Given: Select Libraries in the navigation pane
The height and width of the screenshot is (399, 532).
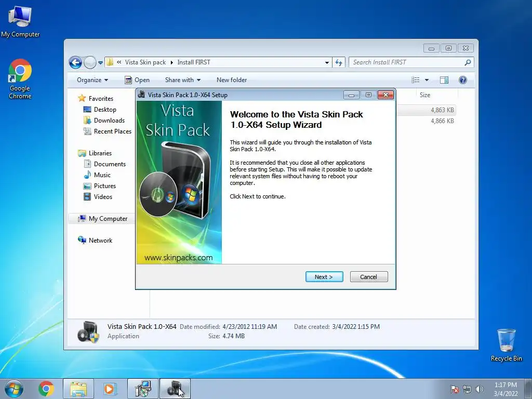Looking at the screenshot, I should [95, 153].
